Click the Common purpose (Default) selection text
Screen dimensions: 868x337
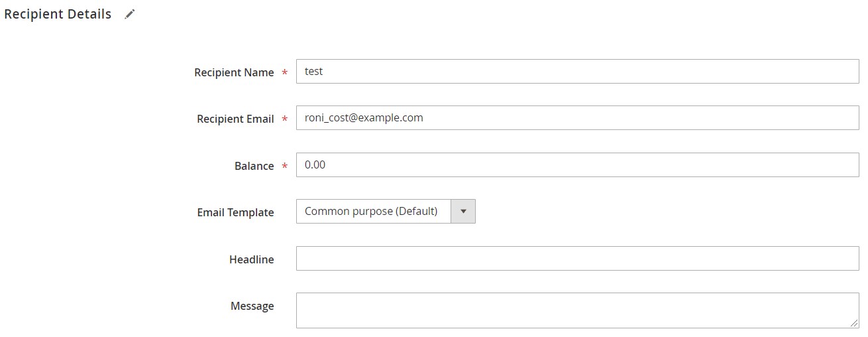click(371, 212)
